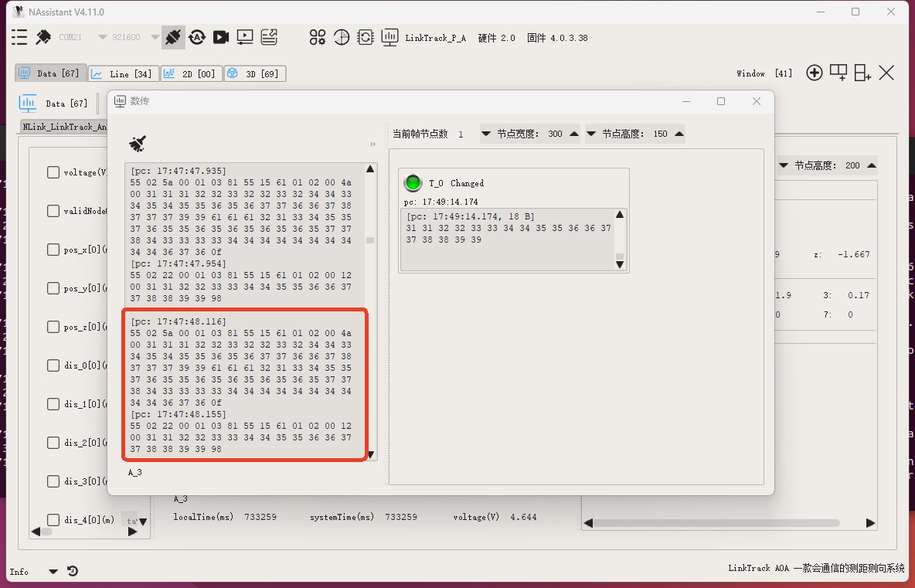
Task: Open the 3D [69] tab
Action: [255, 73]
